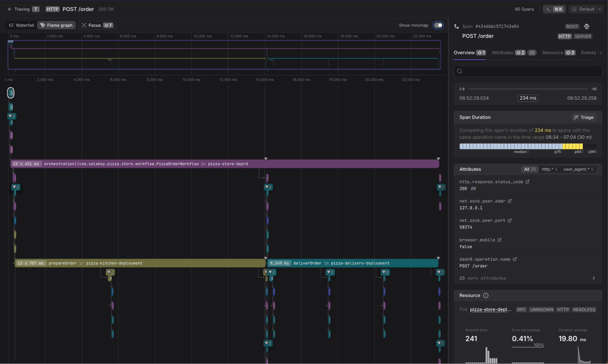The height and width of the screenshot is (364, 608).
Task: Jump to span start arrow icon
Action: pos(462,89)
